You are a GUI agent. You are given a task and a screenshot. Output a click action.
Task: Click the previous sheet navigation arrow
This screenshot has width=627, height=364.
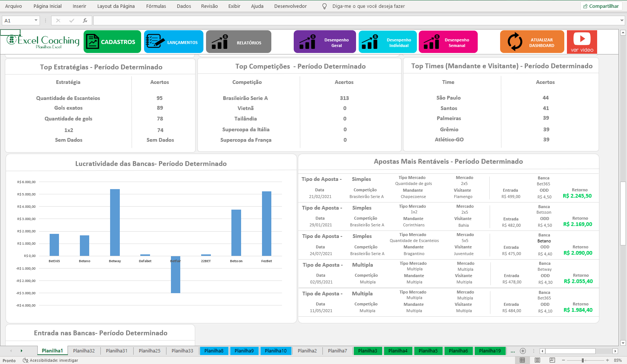[11, 351]
